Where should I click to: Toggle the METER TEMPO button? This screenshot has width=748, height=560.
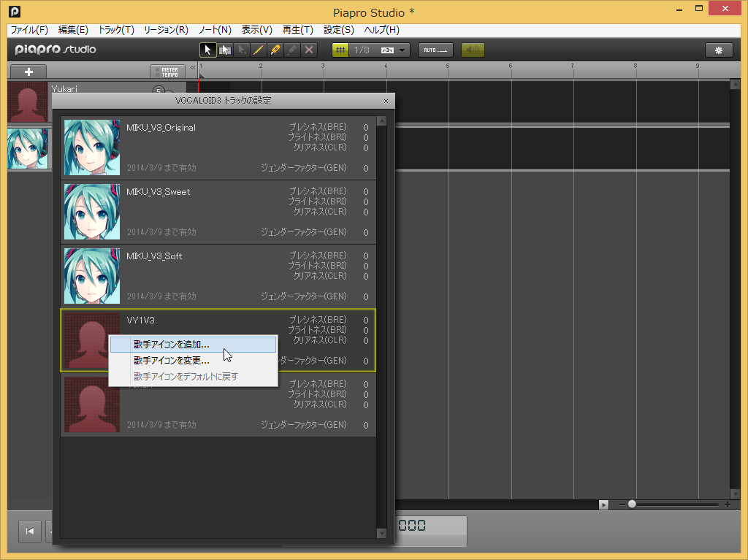(167, 72)
